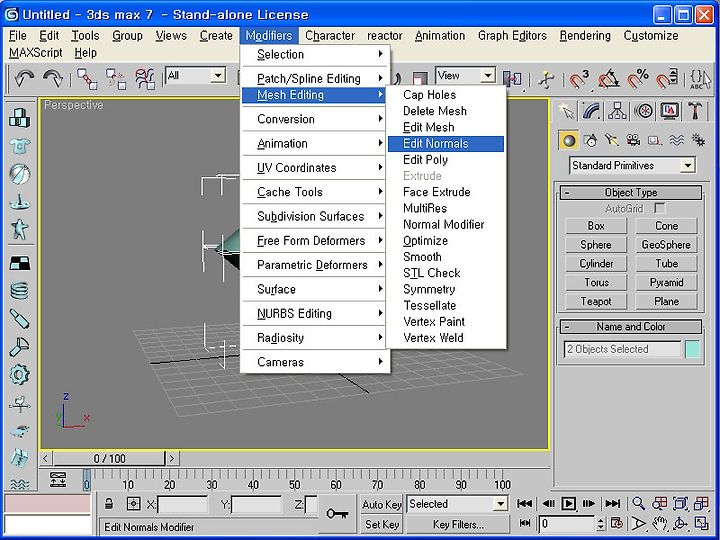Click the object color swatch

[692, 349]
